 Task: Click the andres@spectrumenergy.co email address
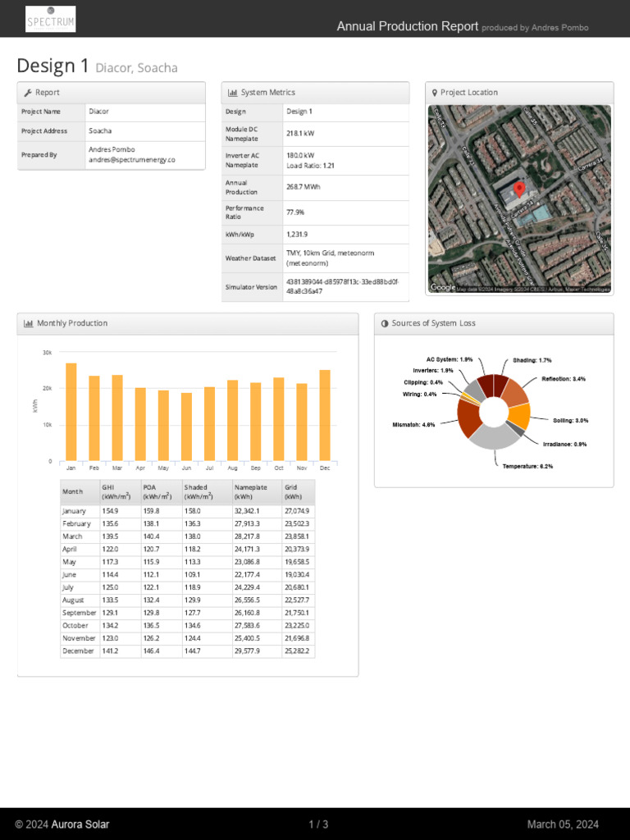point(132,160)
